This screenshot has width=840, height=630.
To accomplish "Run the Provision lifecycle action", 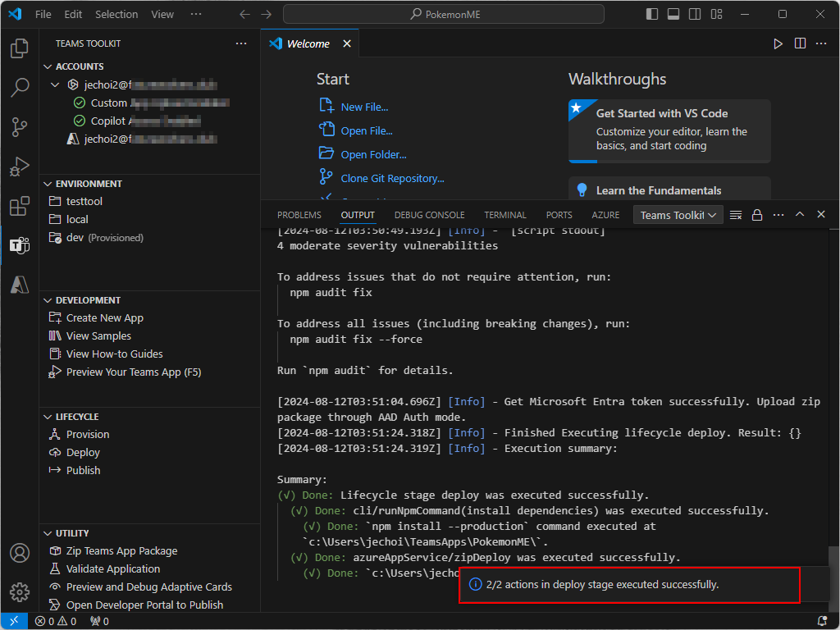I will [87, 435].
